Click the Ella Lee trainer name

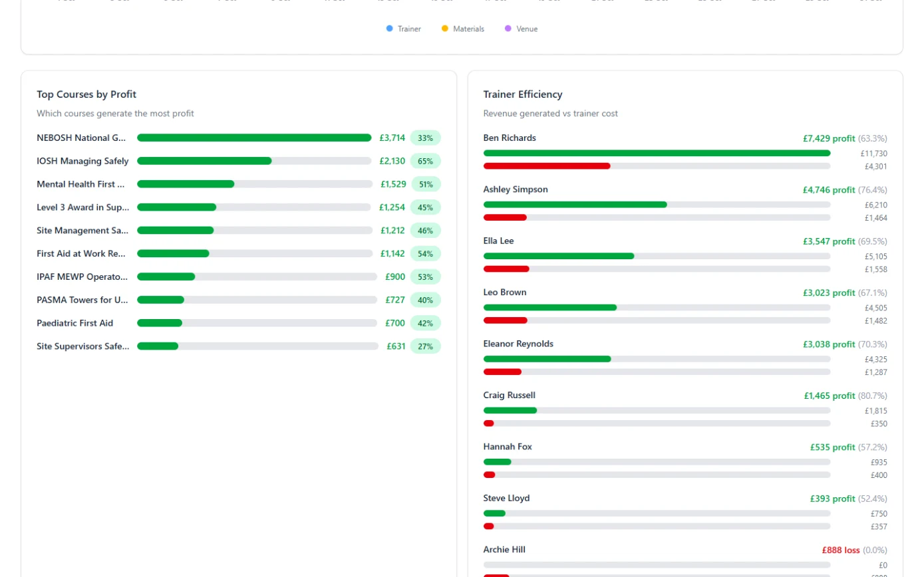tap(499, 241)
